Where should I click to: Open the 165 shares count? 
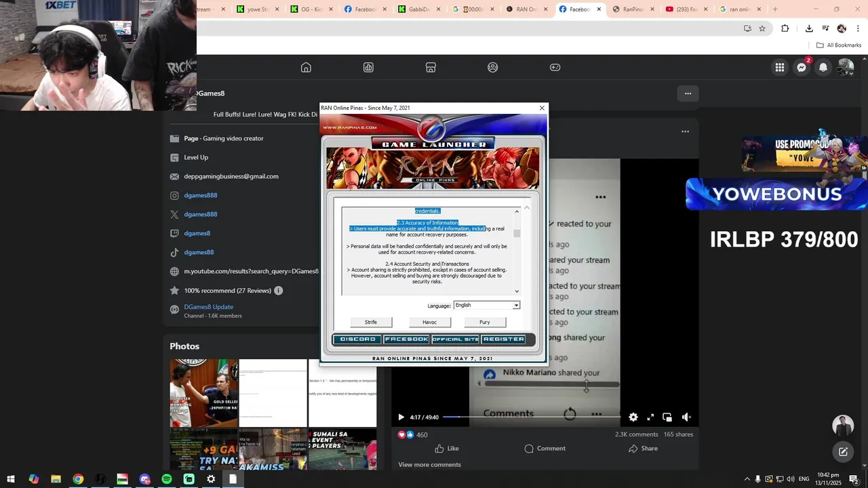coord(678,434)
